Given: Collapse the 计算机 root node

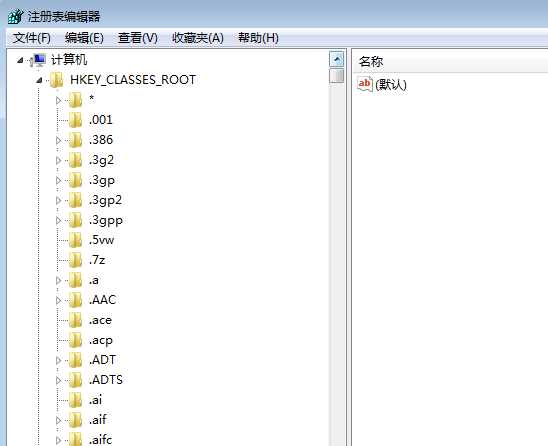Looking at the screenshot, I should point(20,61).
